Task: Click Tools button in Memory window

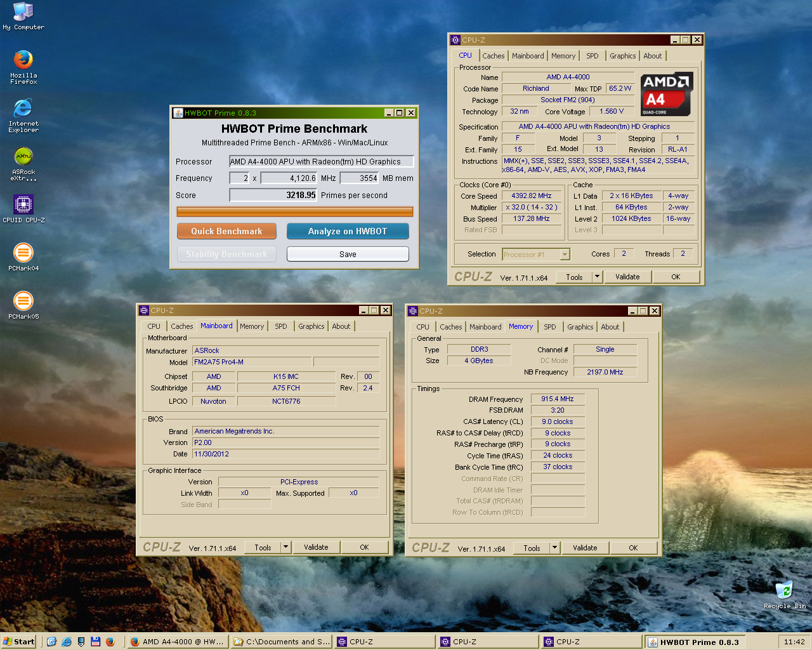Action: click(532, 548)
